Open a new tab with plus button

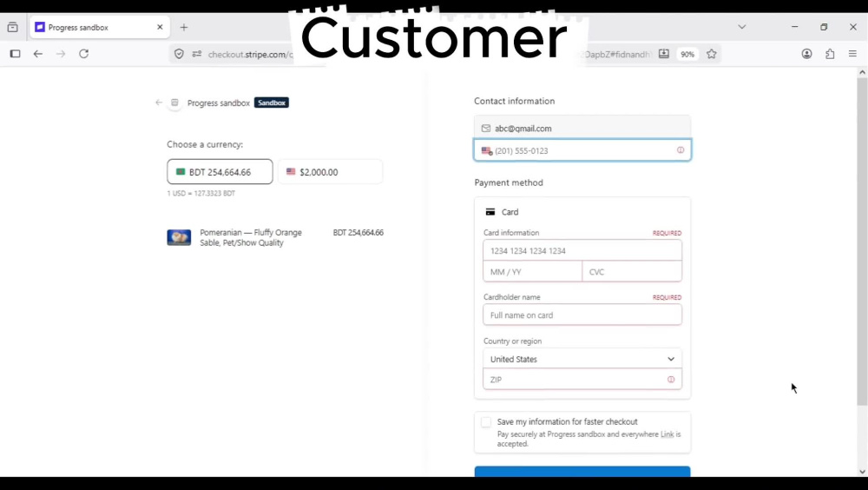coord(184,27)
